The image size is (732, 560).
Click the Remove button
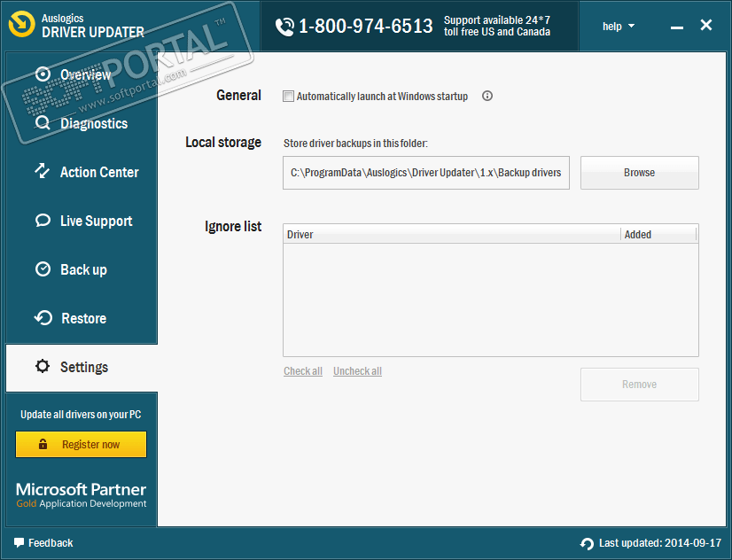(x=640, y=385)
